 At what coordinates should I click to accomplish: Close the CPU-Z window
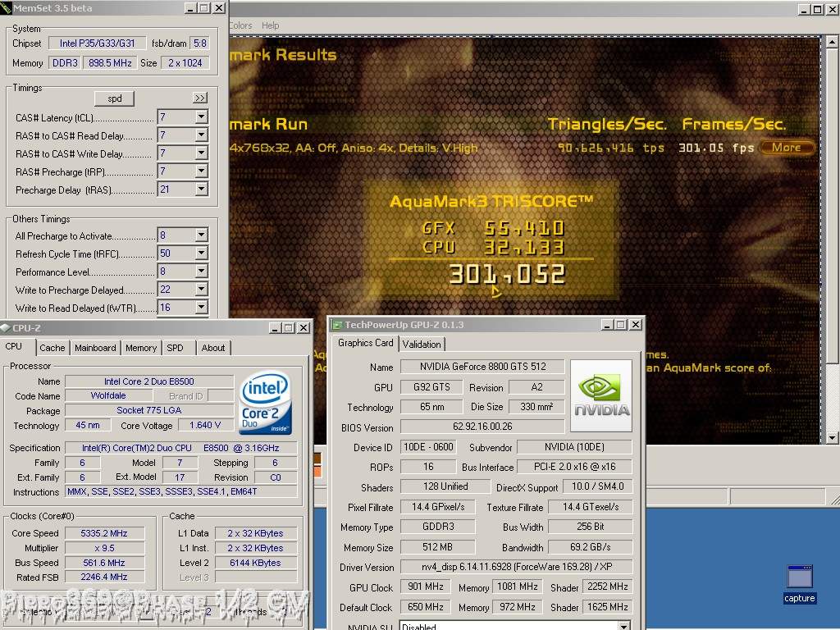[304, 328]
